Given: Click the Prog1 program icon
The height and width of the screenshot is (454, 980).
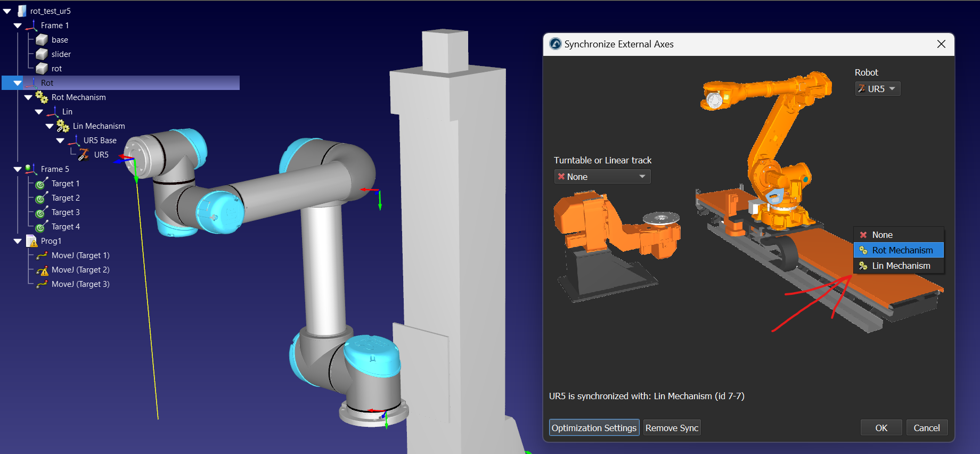Looking at the screenshot, I should click(x=31, y=241).
